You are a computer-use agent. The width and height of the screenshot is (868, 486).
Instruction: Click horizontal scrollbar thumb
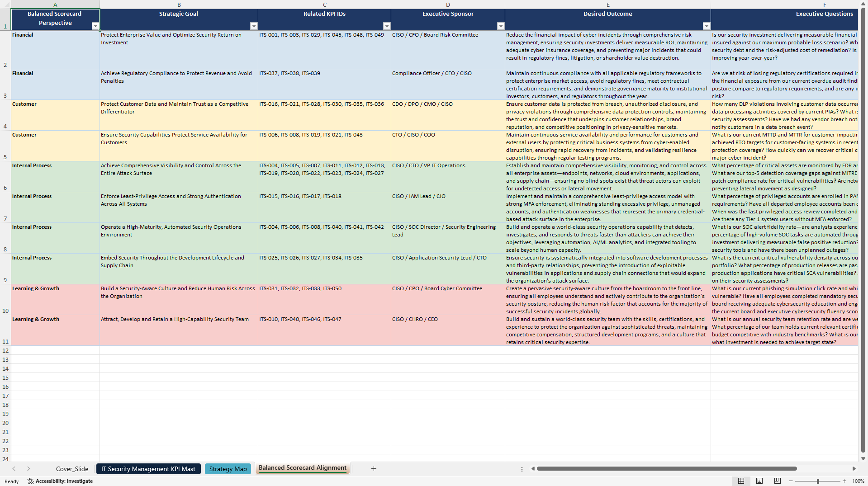pos(666,469)
